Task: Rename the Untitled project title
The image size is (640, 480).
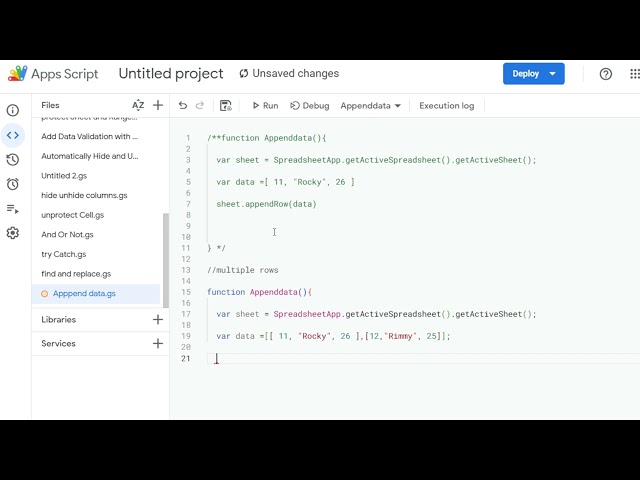Action: 171,73
